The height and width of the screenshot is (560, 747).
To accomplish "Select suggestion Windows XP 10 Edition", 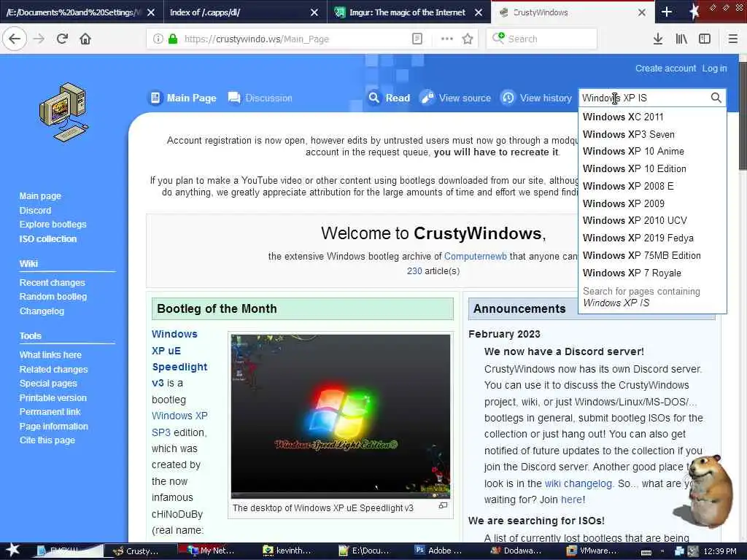I will click(652, 168).
